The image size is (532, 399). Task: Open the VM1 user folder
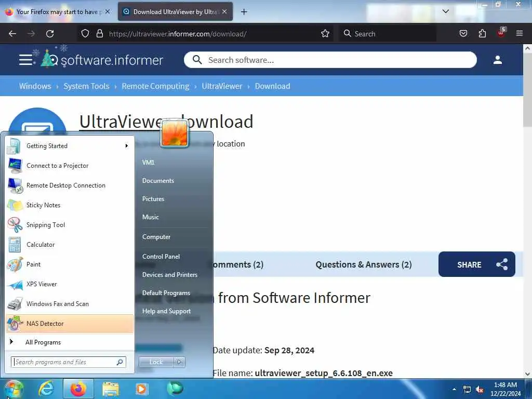[x=148, y=163]
